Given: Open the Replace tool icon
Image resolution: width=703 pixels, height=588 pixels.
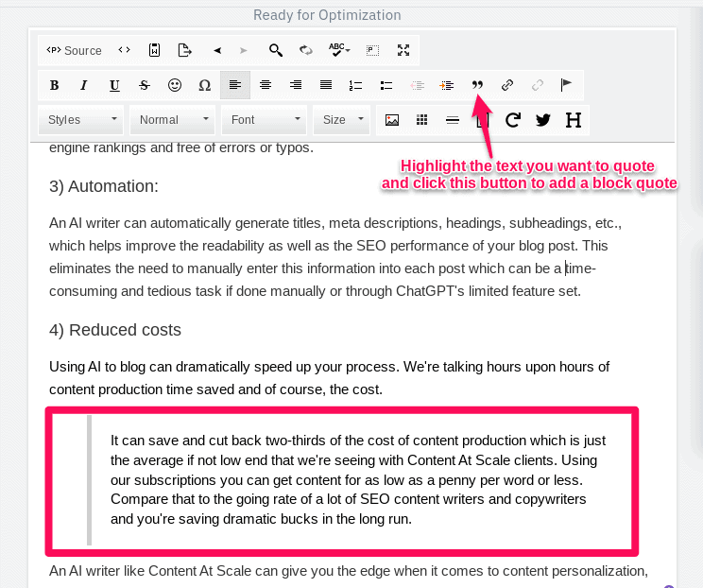Looking at the screenshot, I should [x=306, y=50].
